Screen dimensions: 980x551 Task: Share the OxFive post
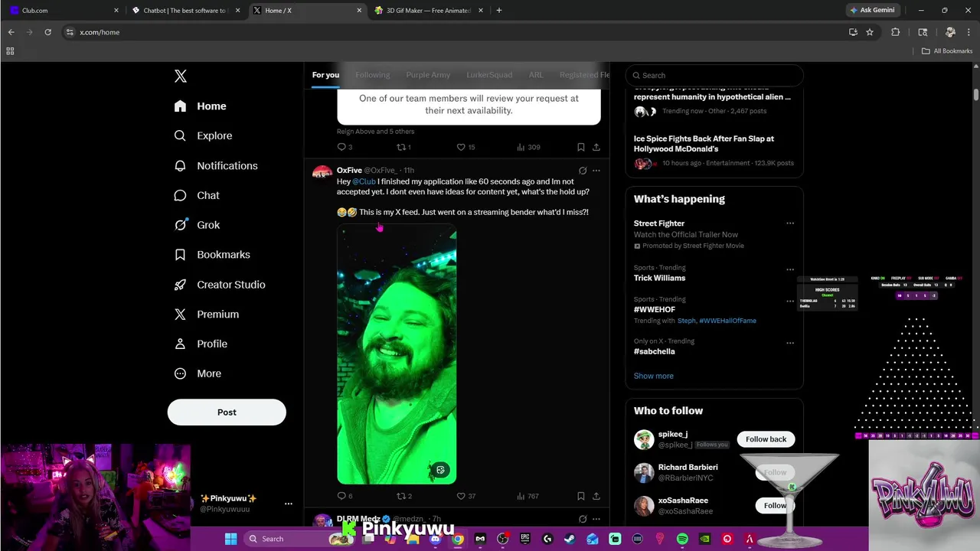tap(596, 496)
